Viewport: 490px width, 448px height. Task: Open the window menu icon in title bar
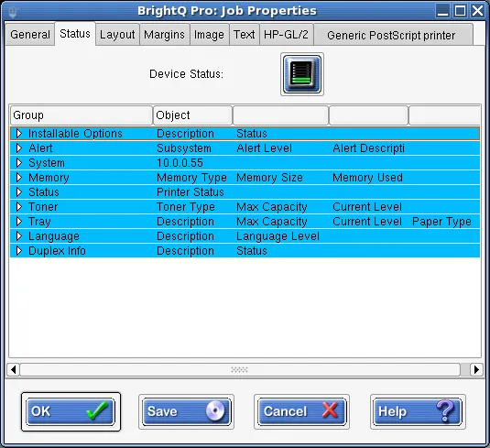tap(13, 12)
